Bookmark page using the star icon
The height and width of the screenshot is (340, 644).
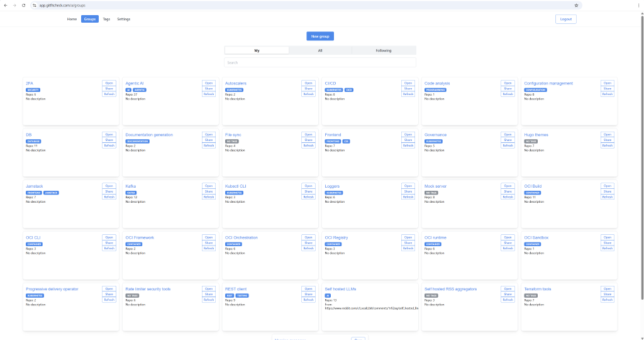tap(576, 5)
